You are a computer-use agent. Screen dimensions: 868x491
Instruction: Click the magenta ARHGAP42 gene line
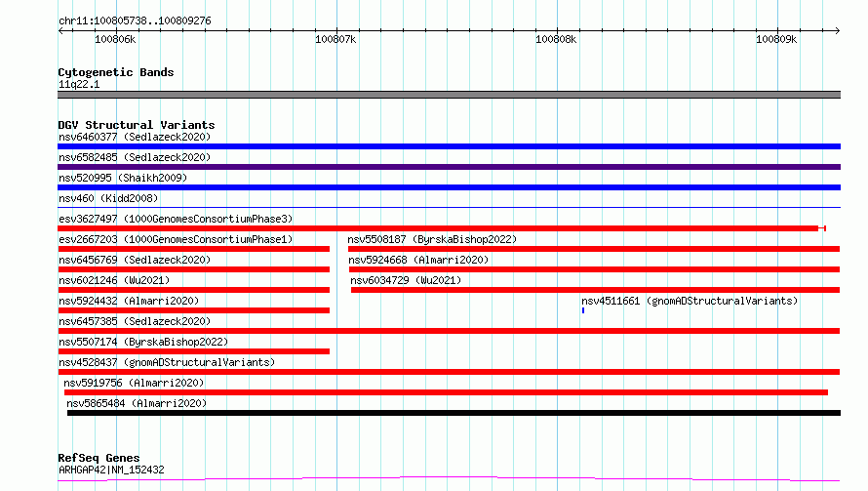tap(449, 479)
